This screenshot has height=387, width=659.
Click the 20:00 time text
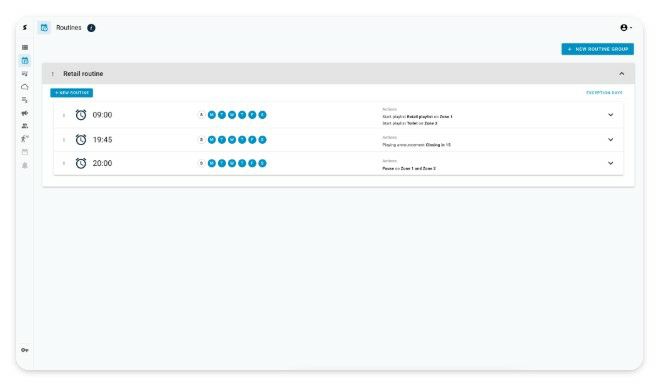pos(102,163)
